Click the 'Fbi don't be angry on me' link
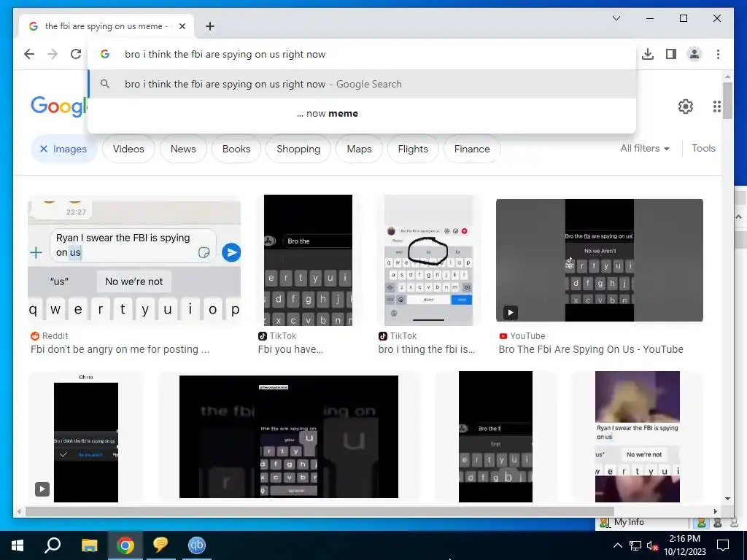The width and height of the screenshot is (747, 560). (x=120, y=349)
